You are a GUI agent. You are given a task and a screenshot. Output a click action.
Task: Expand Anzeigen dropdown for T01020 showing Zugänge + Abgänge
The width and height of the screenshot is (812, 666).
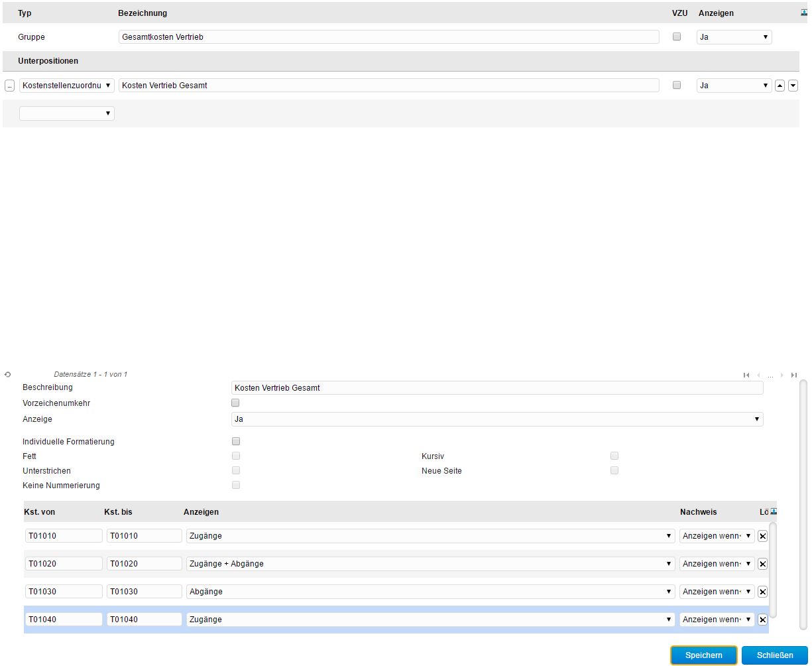[x=430, y=564]
